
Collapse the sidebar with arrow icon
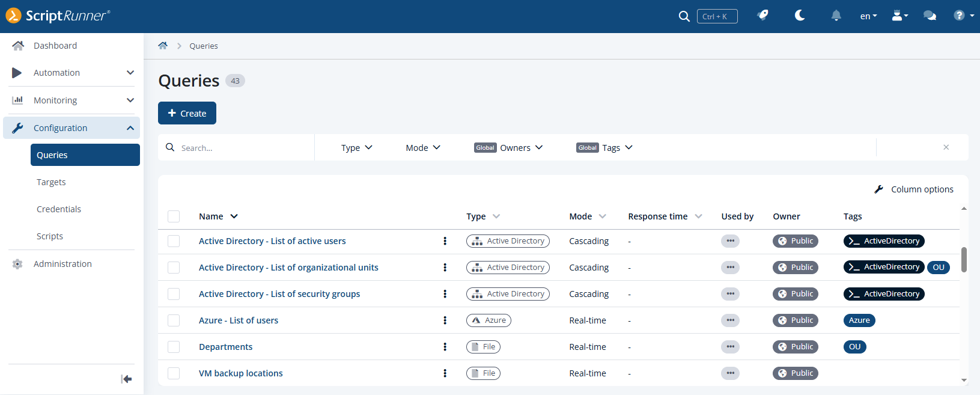(x=126, y=379)
